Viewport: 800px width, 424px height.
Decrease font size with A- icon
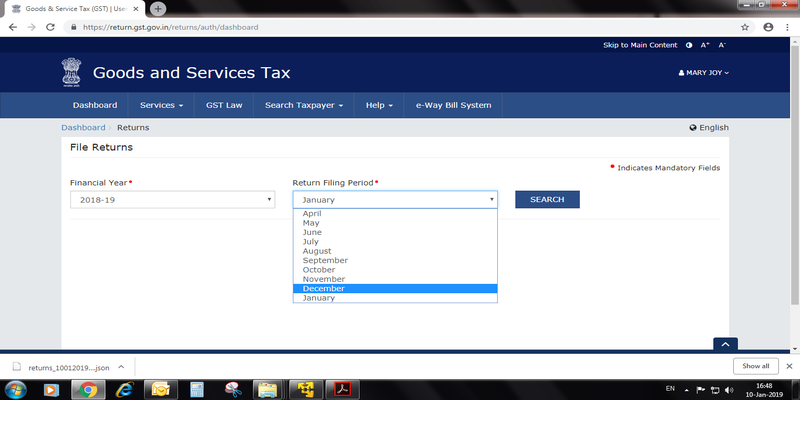point(722,45)
